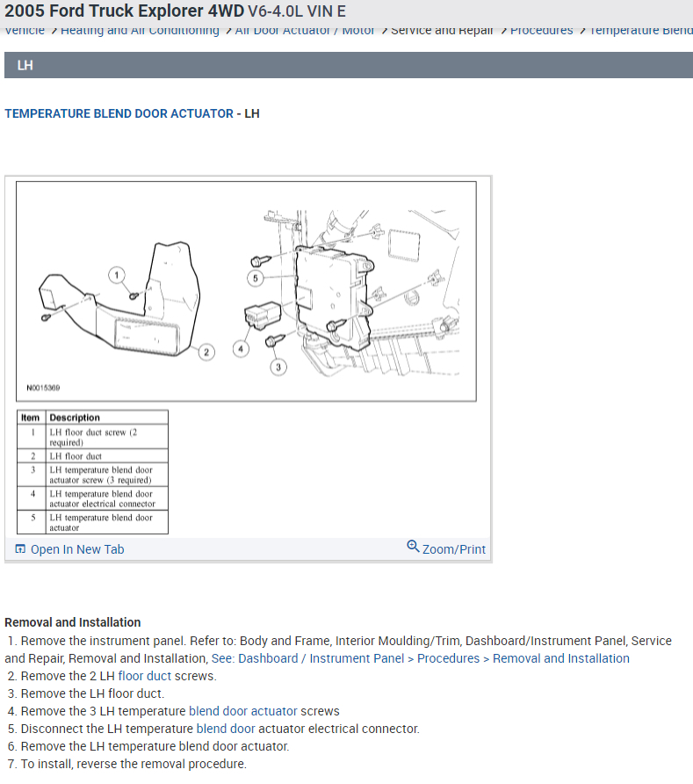Click table row 5 LH temperature blend door actuator

[92, 522]
